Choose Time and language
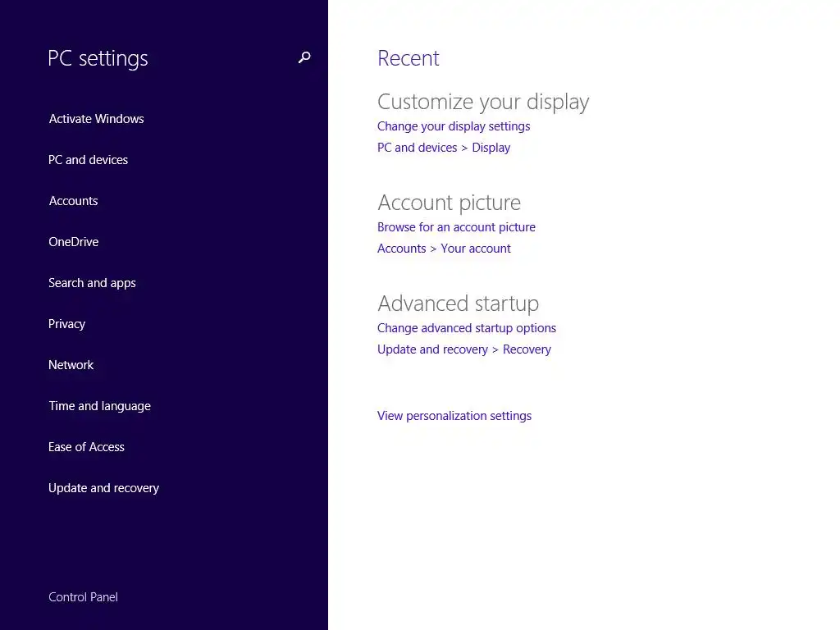The image size is (840, 630). pyautogui.click(x=99, y=406)
